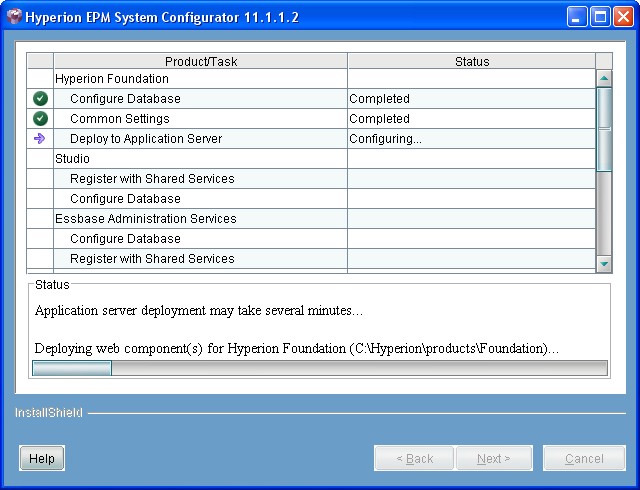Click the Back button
Viewport: 640px width, 490px height.
[x=414, y=458]
